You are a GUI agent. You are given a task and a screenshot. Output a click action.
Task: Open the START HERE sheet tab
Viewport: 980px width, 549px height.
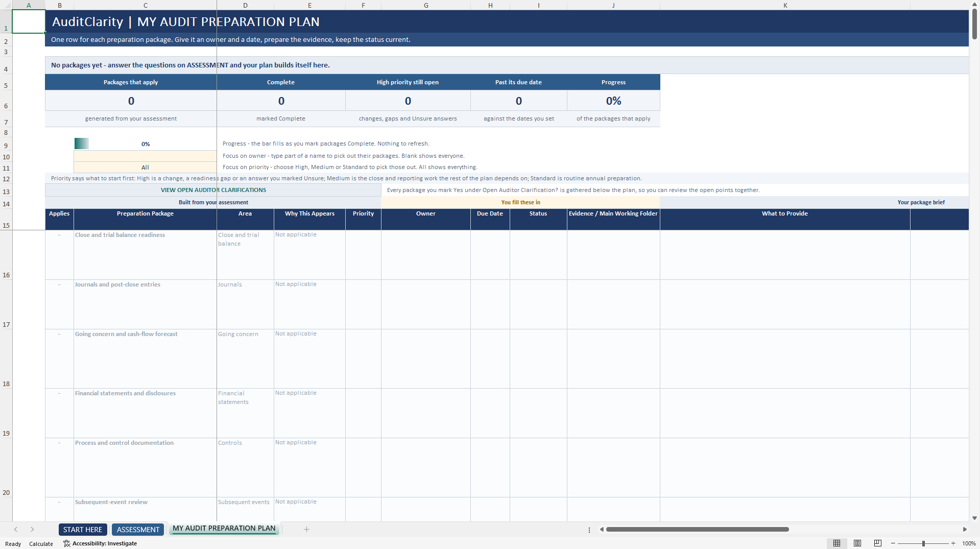tap(83, 530)
